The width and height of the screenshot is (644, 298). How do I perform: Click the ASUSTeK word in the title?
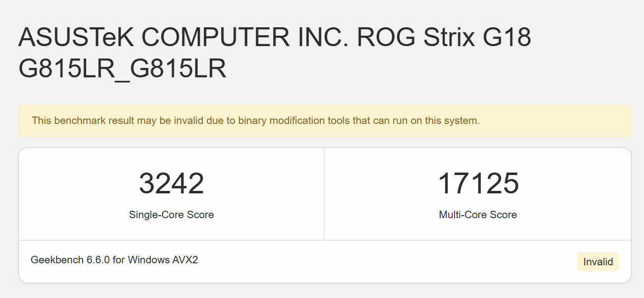pos(76,38)
